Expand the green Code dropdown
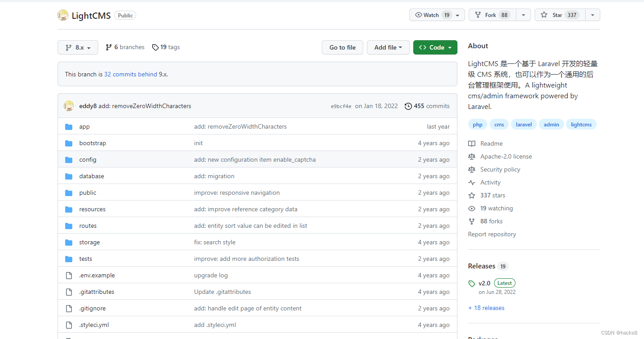This screenshot has width=644, height=339. coord(435,47)
